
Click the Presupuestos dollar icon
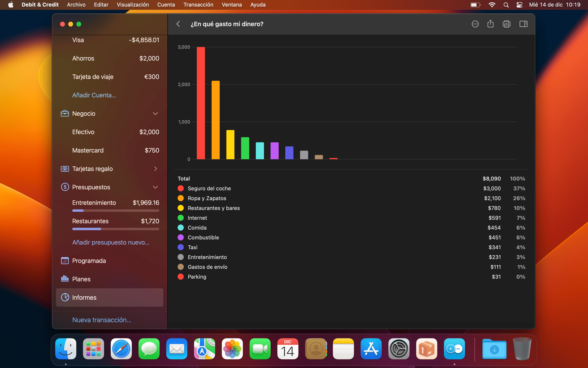65,187
